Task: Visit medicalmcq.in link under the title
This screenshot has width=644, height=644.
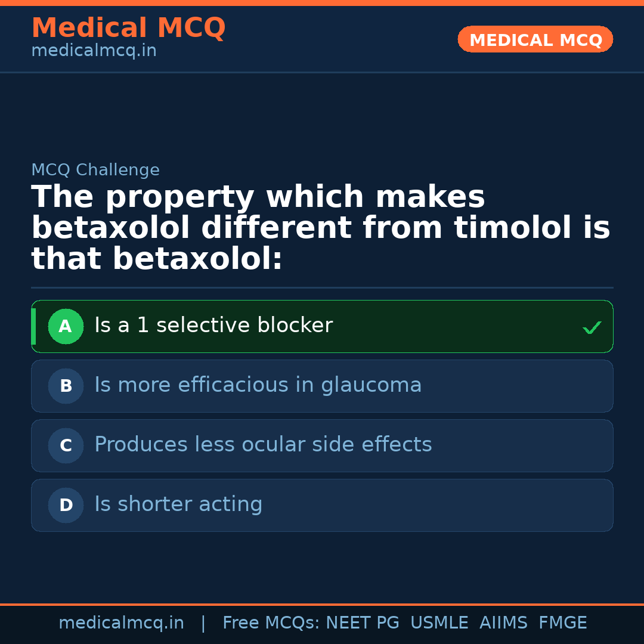Action: click(94, 51)
